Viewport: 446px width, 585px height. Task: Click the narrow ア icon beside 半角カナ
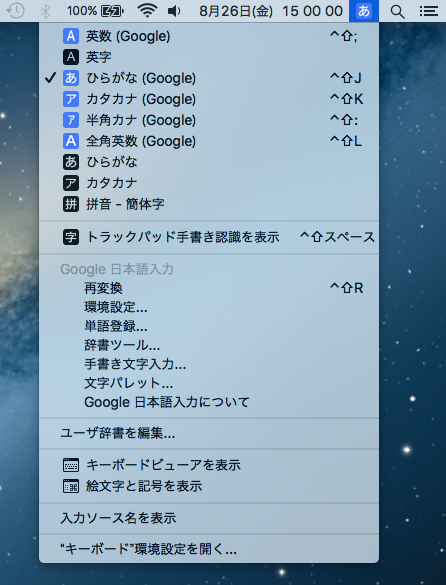click(71, 120)
